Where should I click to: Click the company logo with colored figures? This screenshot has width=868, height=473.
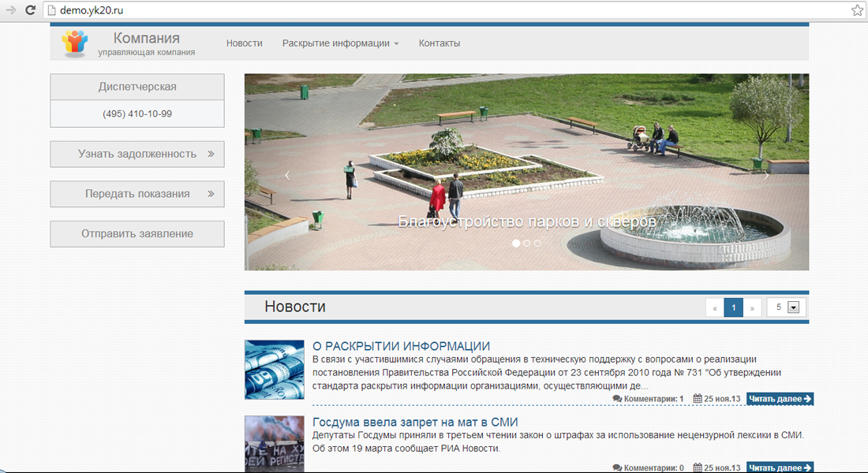click(75, 43)
